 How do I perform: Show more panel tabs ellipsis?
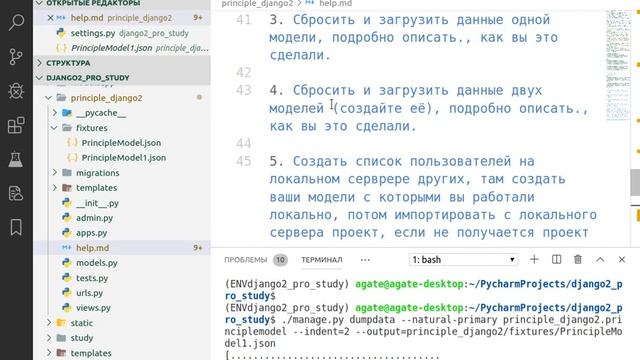pos(365,260)
